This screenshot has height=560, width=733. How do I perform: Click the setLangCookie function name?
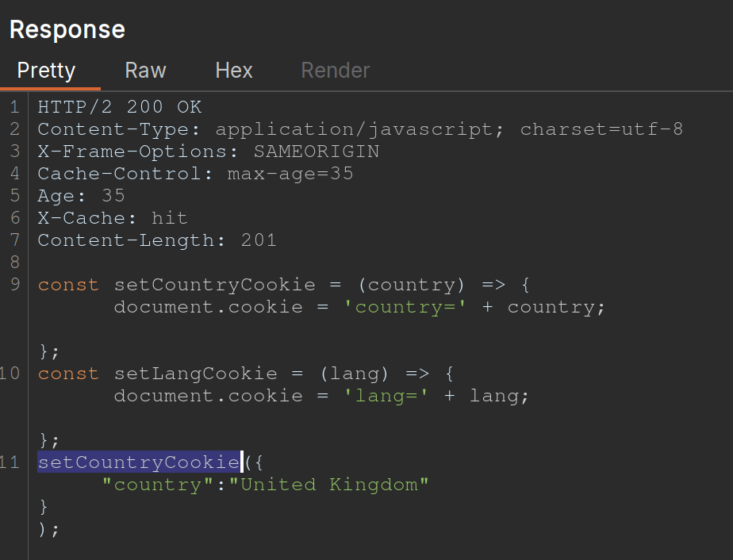pos(195,374)
